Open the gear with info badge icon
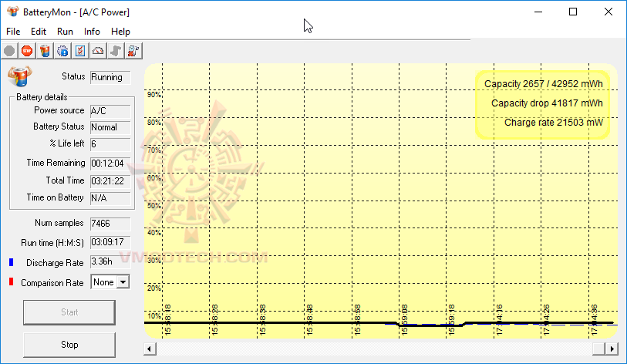Viewport: 627px width, 364px height. pyautogui.click(x=62, y=51)
